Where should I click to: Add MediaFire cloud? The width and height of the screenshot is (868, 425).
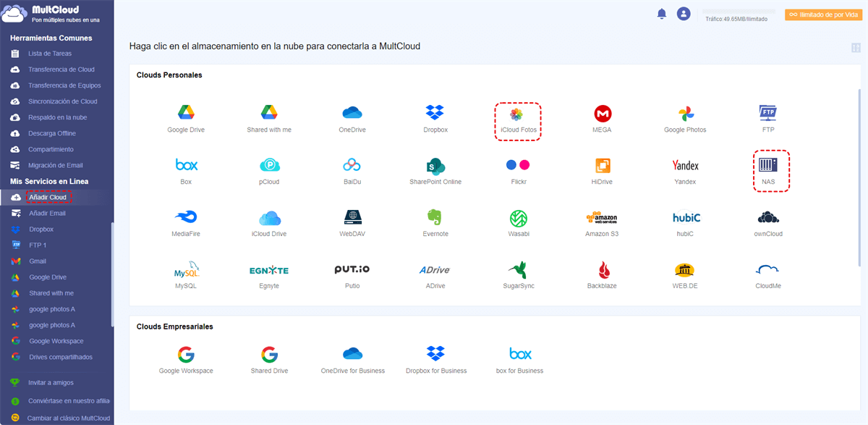[186, 224]
